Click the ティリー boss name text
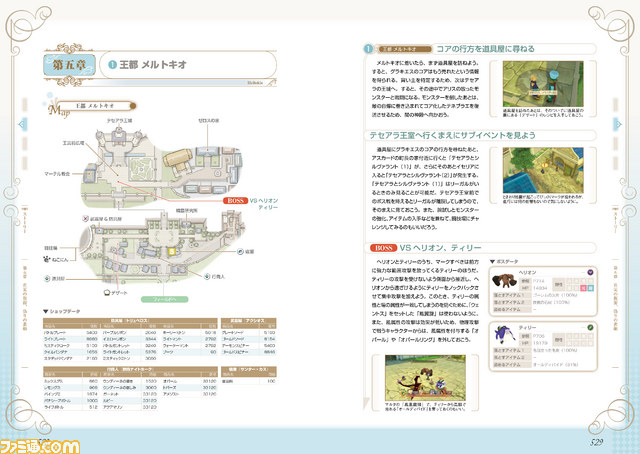640x454 pixels. click(527, 328)
